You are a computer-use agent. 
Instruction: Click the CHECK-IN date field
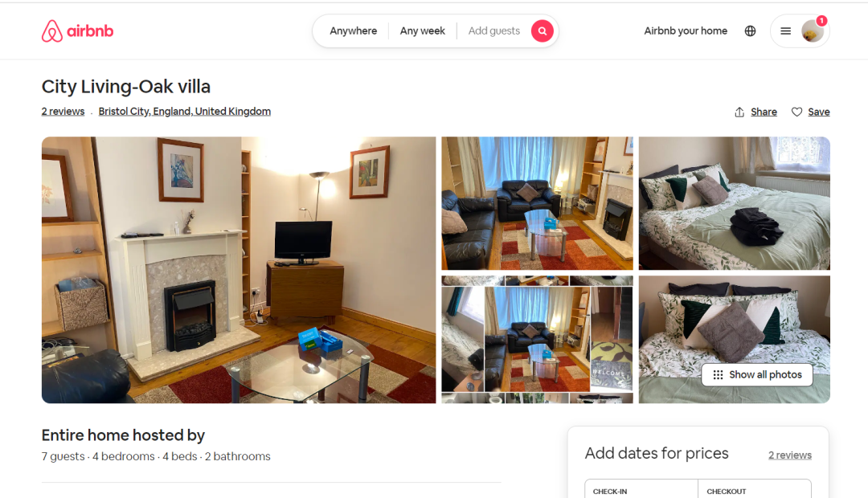(641, 489)
